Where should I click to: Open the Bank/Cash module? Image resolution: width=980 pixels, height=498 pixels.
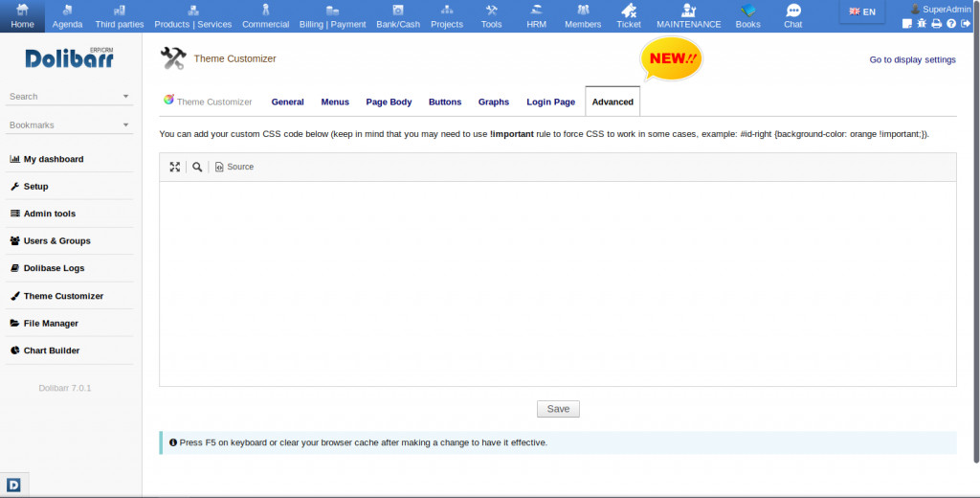pos(398,16)
